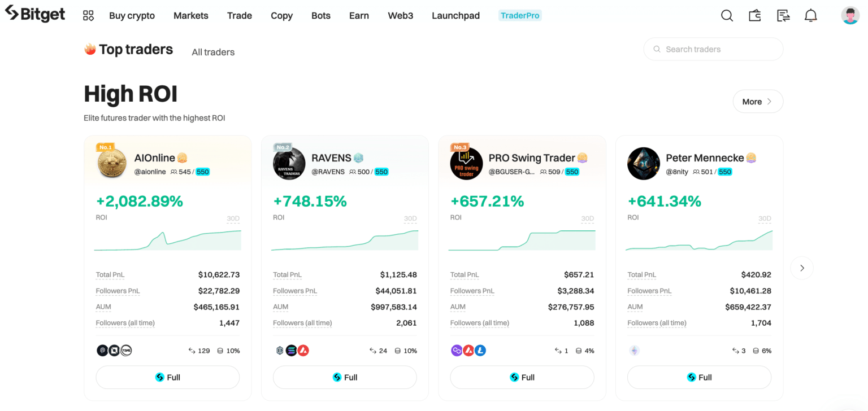The height and width of the screenshot is (411, 868).
Task: Open the Buy crypto menu
Action: [132, 16]
